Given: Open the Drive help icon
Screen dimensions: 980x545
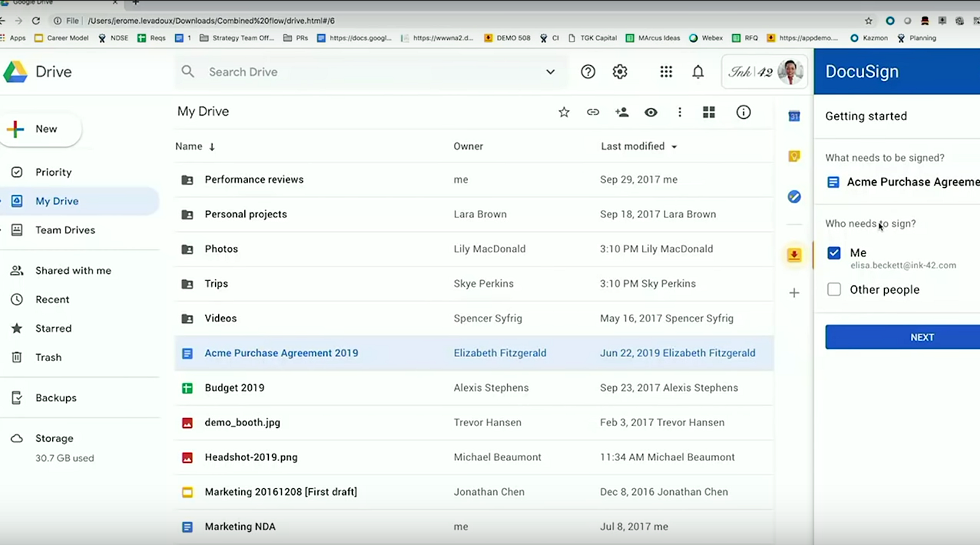Looking at the screenshot, I should (x=588, y=72).
